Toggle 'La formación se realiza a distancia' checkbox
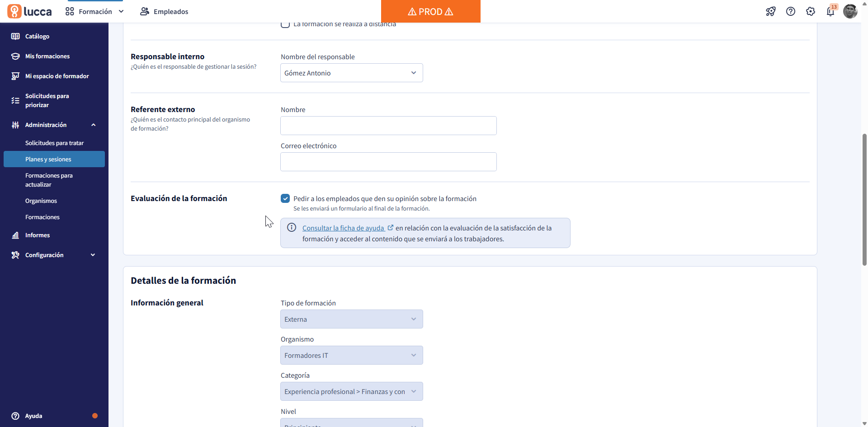 click(285, 24)
